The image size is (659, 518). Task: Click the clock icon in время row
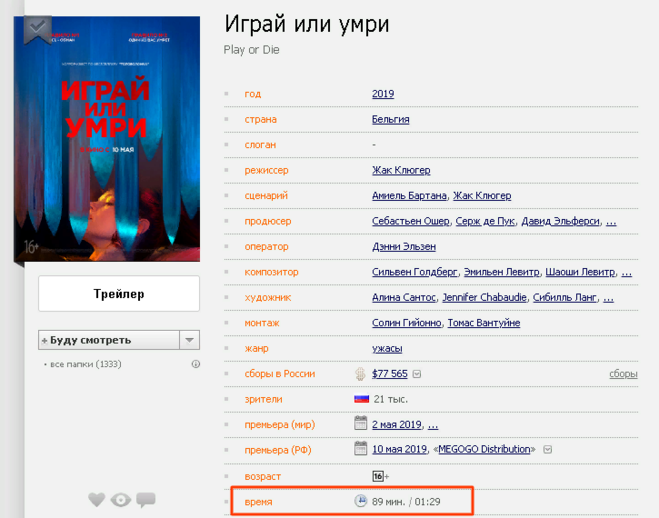361,500
